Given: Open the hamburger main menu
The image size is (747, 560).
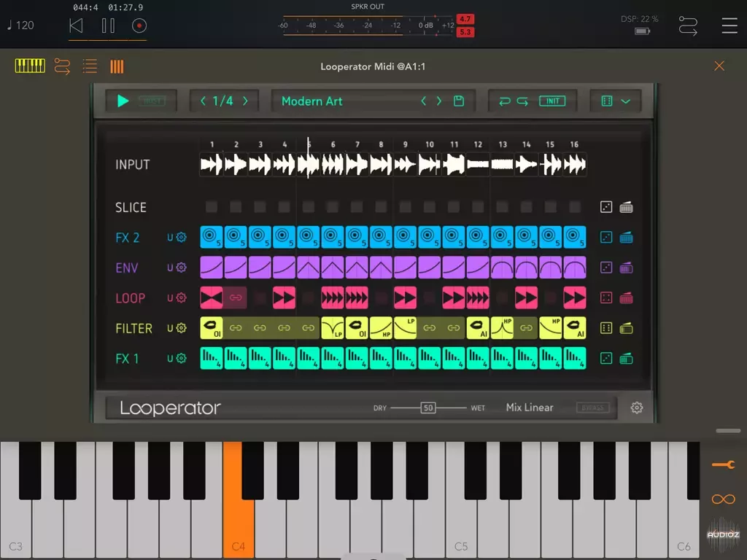Looking at the screenshot, I should tap(729, 26).
